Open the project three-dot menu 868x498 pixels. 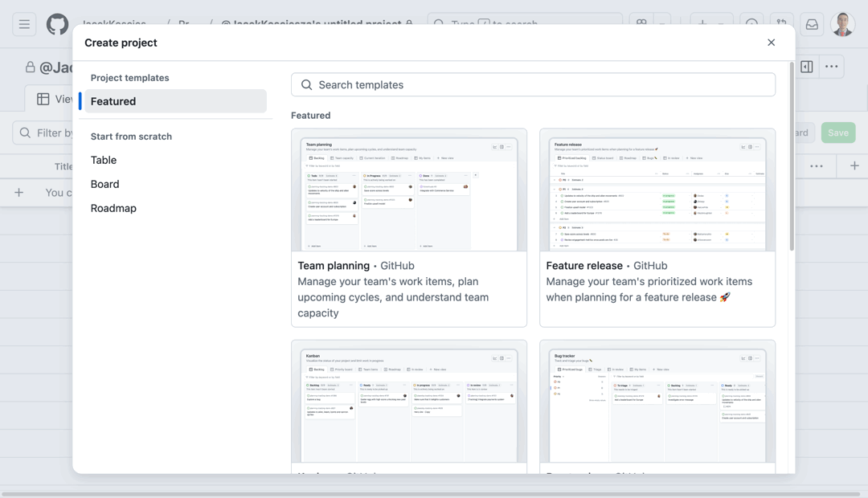[832, 67]
